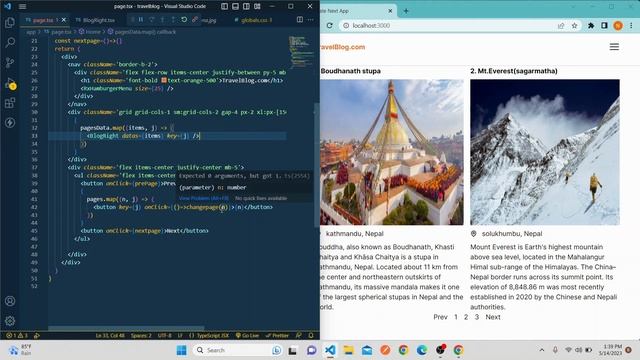
Task: Open the TravelBlog hamburger menu on the web page
Action: 614,47
